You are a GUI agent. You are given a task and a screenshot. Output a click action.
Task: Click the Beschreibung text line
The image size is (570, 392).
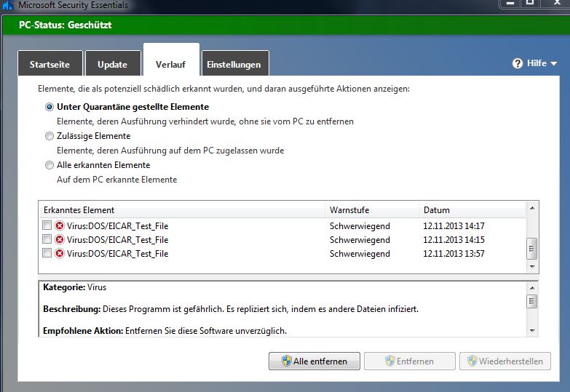(231, 309)
